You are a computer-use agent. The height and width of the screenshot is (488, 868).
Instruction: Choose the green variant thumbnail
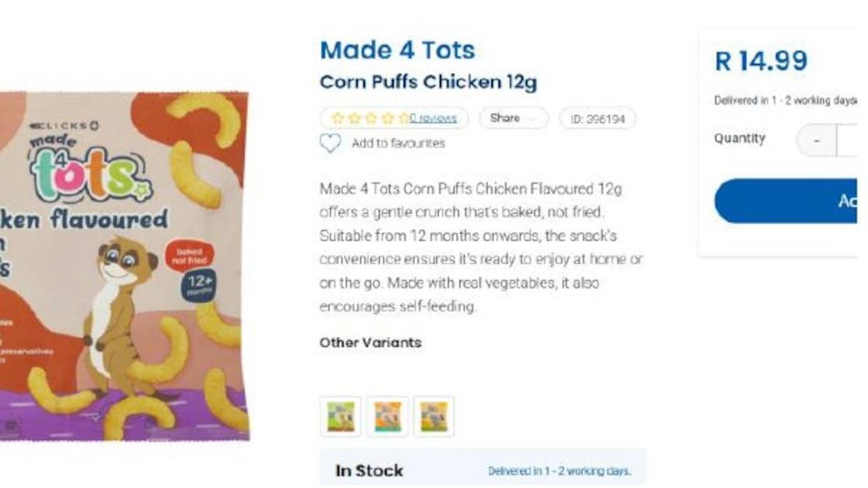(340, 417)
